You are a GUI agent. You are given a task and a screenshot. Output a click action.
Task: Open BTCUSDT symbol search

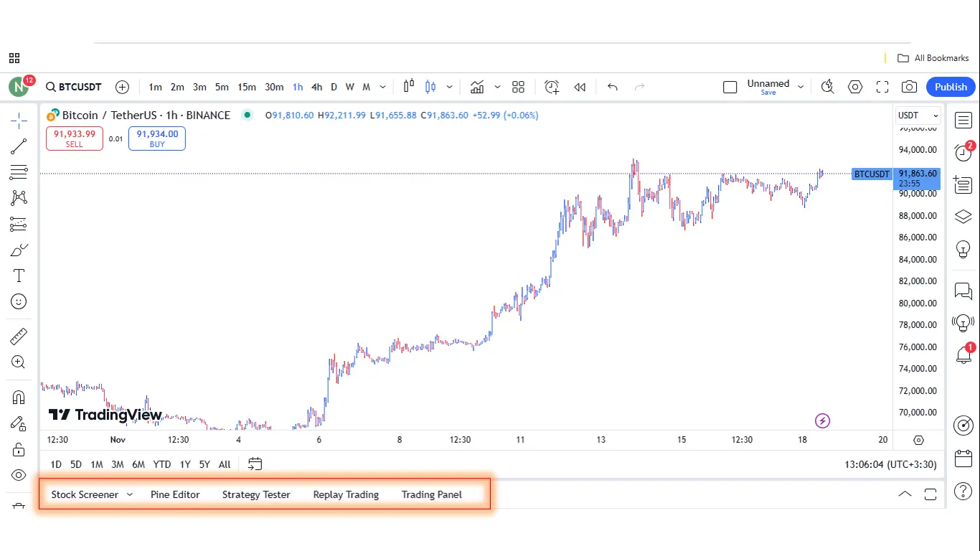(x=74, y=87)
